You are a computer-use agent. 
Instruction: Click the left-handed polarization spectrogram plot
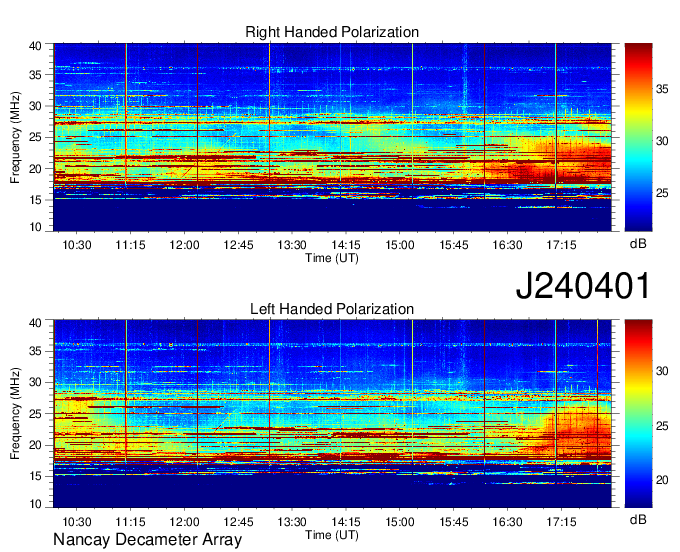tap(332, 414)
